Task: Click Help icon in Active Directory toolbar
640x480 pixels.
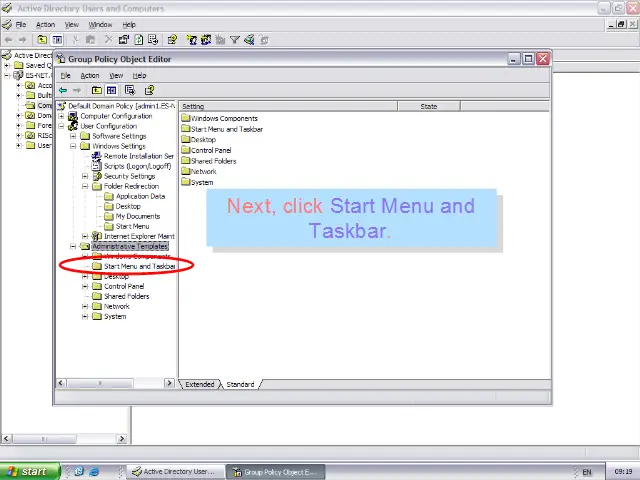Action: click(x=172, y=40)
